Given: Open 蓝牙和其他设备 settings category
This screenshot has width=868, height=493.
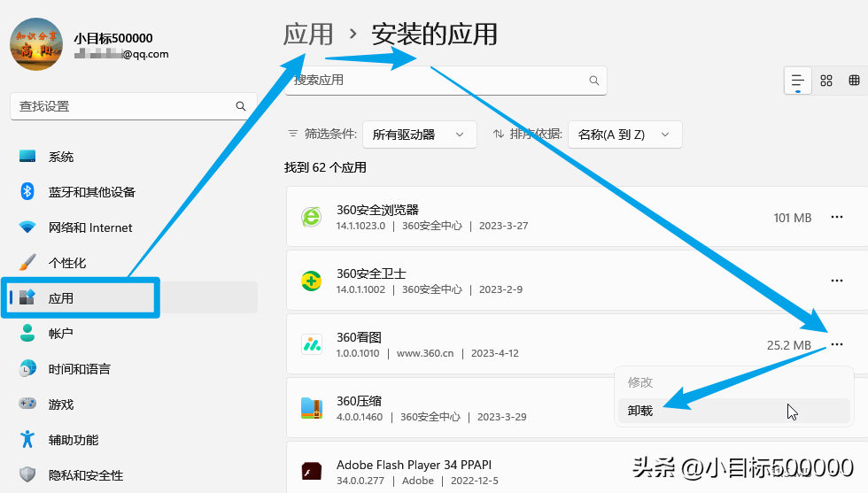Looking at the screenshot, I should point(92,192).
